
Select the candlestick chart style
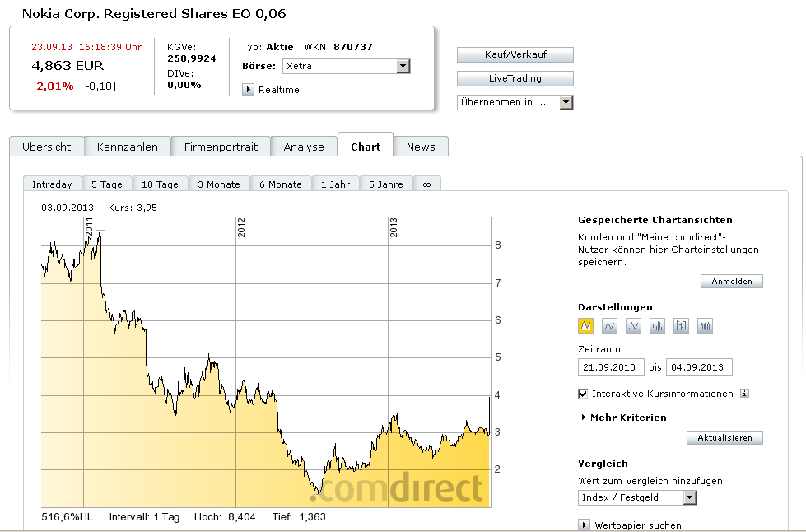point(705,326)
